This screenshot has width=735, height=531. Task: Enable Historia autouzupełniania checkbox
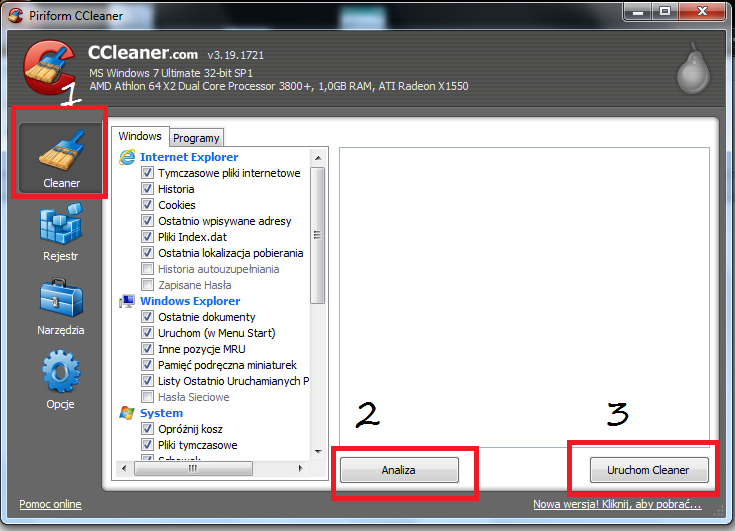pos(147,269)
